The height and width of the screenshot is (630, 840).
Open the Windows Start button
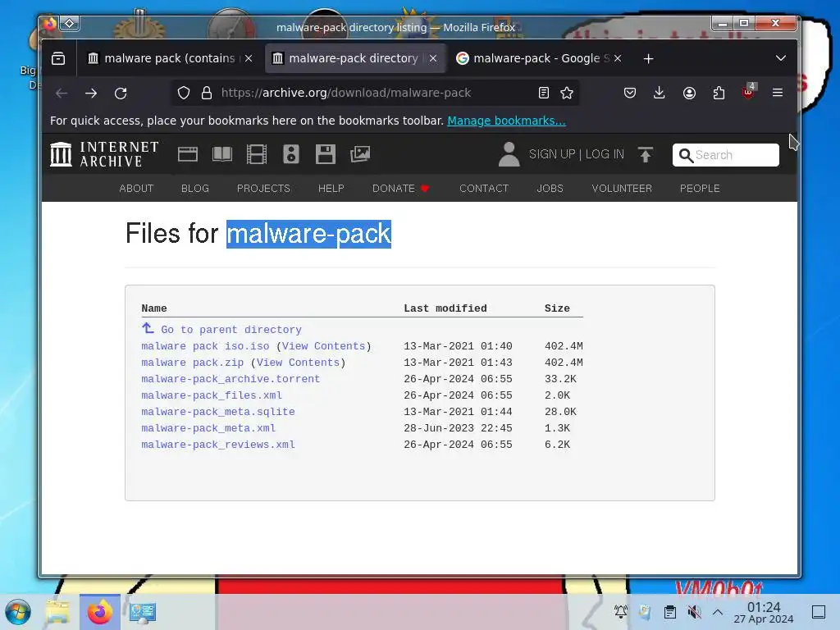point(18,612)
